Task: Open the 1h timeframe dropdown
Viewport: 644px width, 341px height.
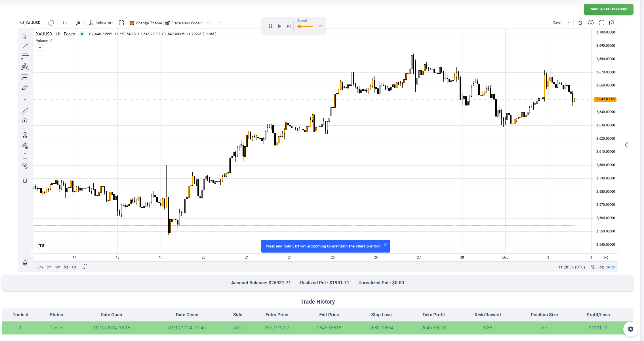Action: tap(65, 23)
